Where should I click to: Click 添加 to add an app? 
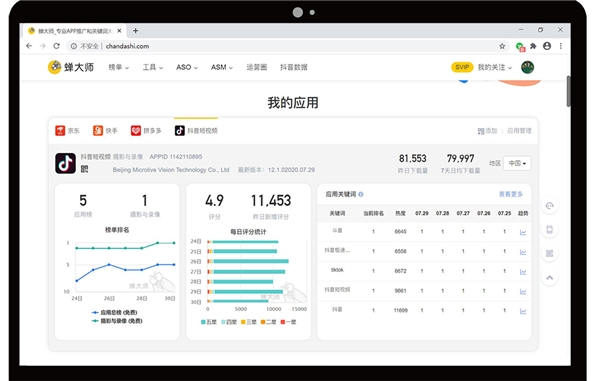click(487, 131)
